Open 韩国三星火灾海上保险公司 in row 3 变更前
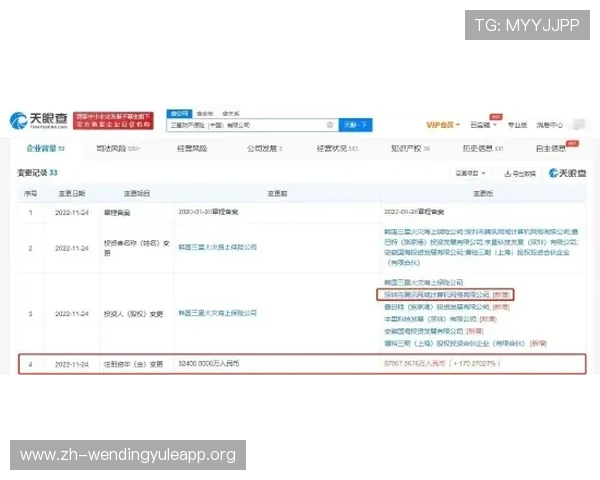Image resolution: width=600 pixels, height=480 pixels. [217, 313]
